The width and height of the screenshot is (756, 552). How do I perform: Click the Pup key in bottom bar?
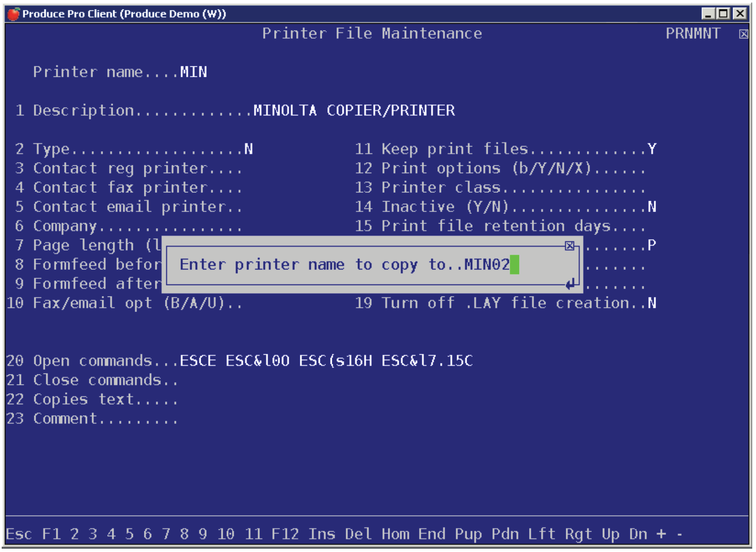coord(468,534)
